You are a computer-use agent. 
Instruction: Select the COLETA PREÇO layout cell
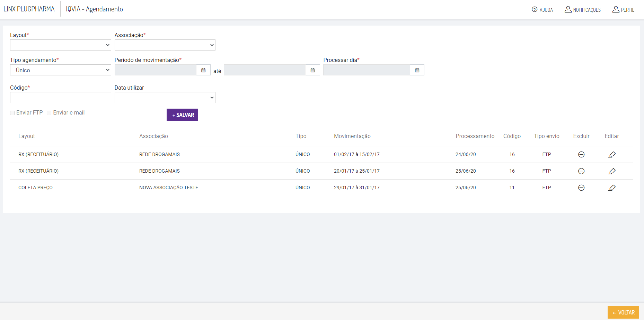(35, 188)
